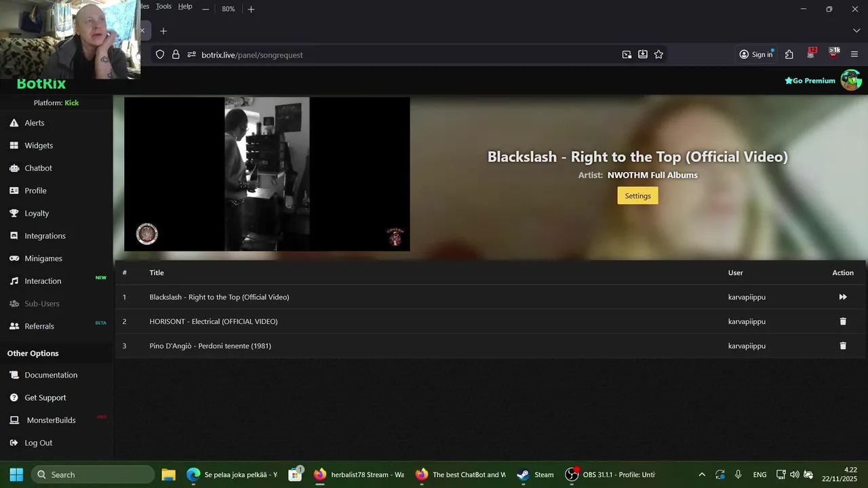Open picture-in-picture icon in address bar

click(x=627, y=55)
